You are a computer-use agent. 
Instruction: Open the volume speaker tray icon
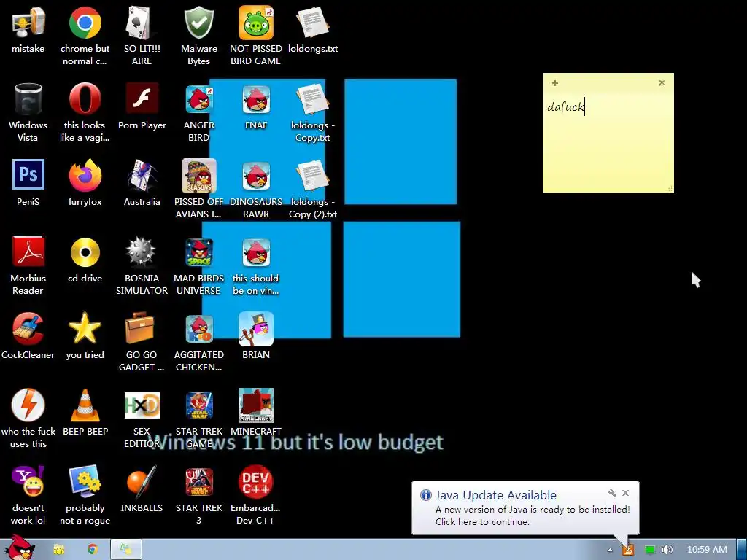click(667, 550)
